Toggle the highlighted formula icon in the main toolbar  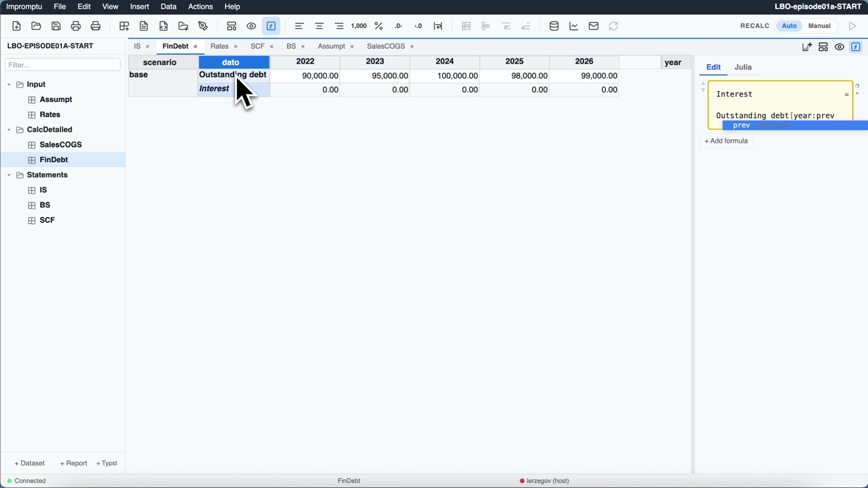(x=271, y=26)
